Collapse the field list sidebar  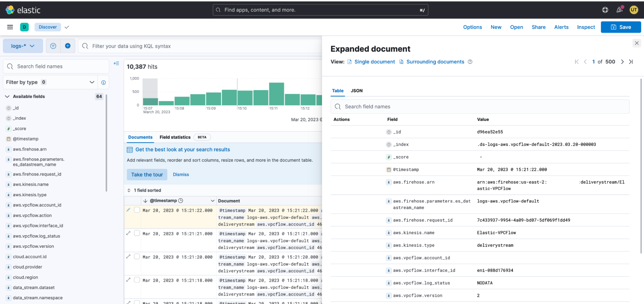(x=116, y=63)
